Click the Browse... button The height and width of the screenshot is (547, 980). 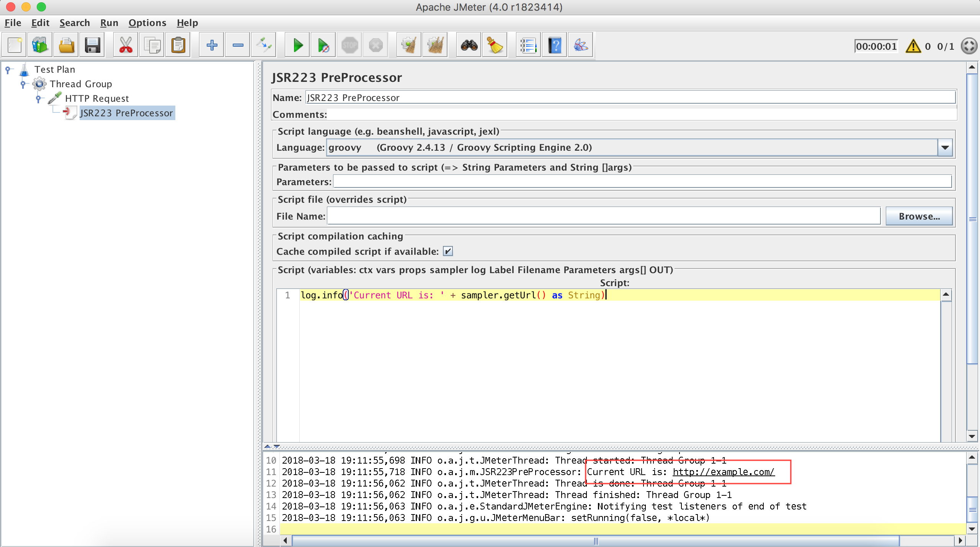919,217
